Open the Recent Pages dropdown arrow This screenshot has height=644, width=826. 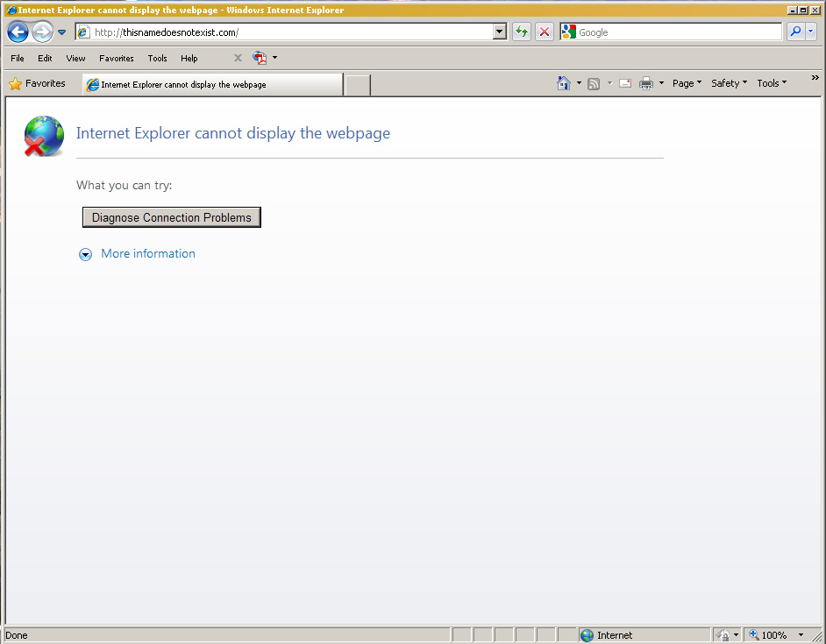click(x=62, y=32)
